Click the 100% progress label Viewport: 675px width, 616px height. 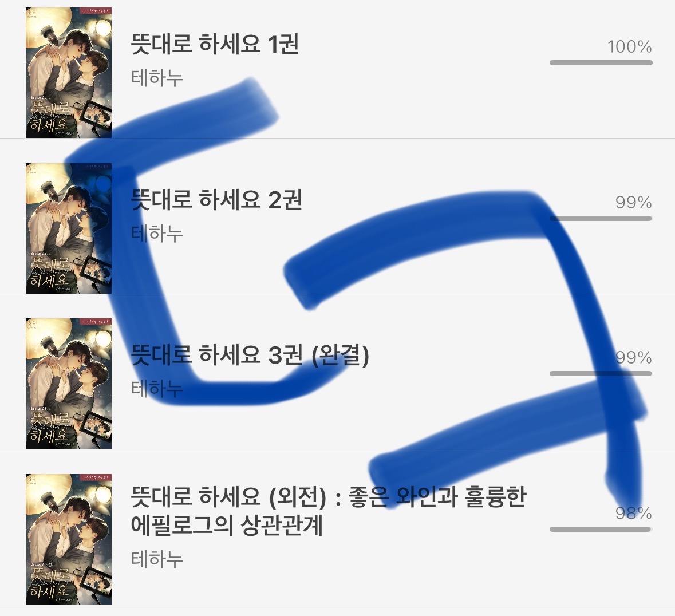point(630,46)
